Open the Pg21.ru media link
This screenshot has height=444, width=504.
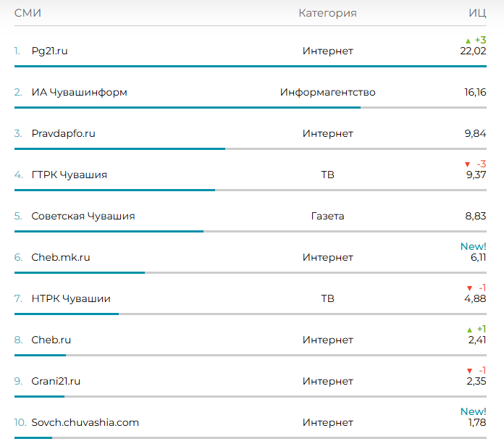[x=49, y=51]
